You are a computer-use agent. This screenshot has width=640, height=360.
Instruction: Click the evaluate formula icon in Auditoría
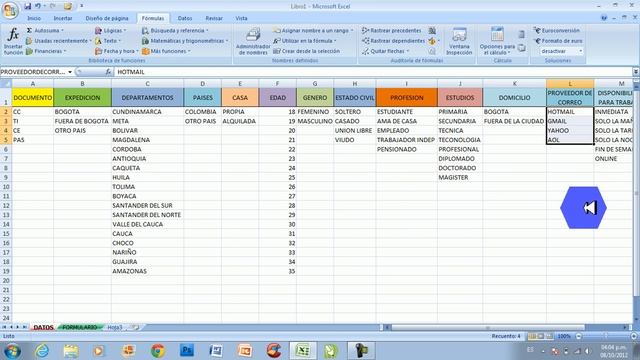tap(432, 51)
